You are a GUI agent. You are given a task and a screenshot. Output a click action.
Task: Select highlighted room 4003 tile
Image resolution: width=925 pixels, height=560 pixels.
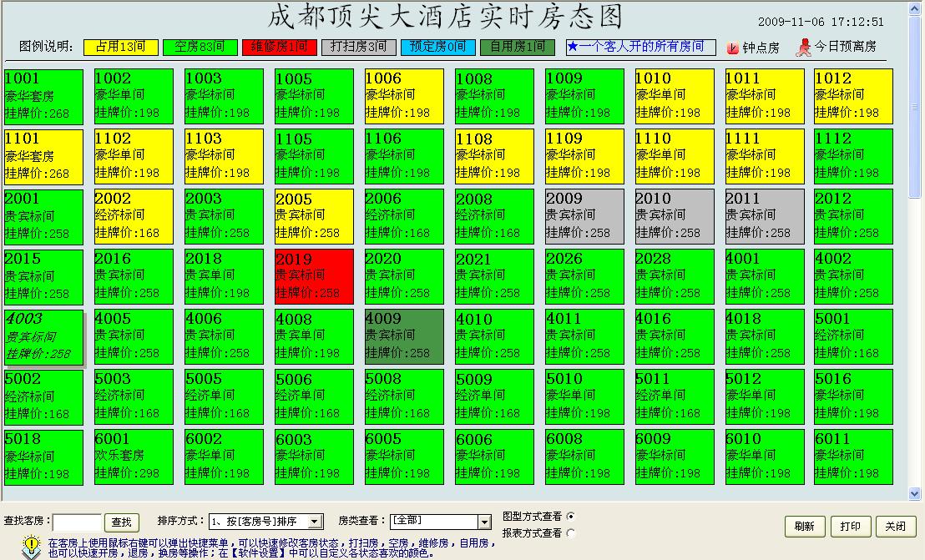click(x=44, y=337)
